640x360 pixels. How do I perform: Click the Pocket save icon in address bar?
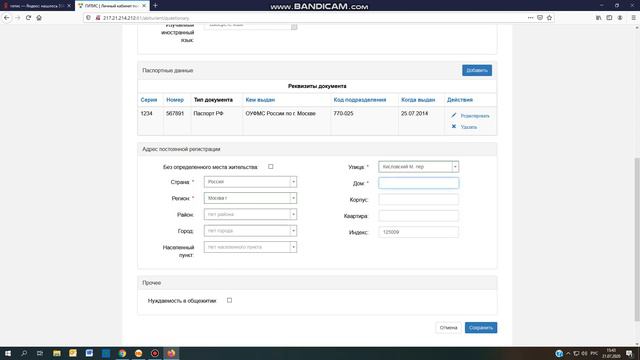[540, 18]
